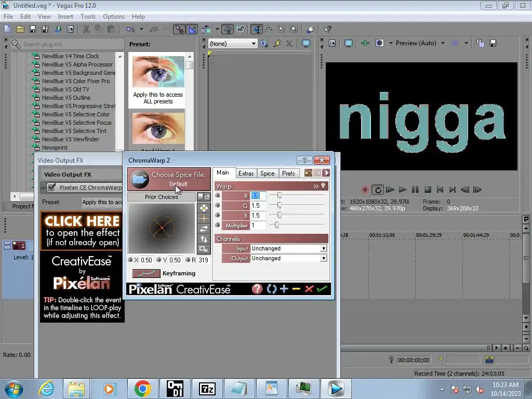Undo the last action in main toolbar
532x399 pixels.
(130, 29)
